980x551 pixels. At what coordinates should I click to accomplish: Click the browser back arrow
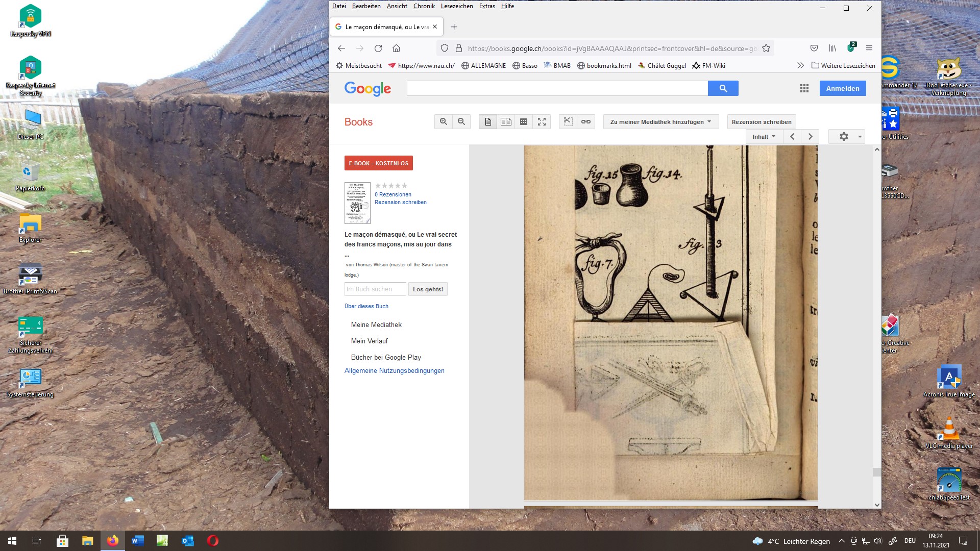[x=341, y=48]
